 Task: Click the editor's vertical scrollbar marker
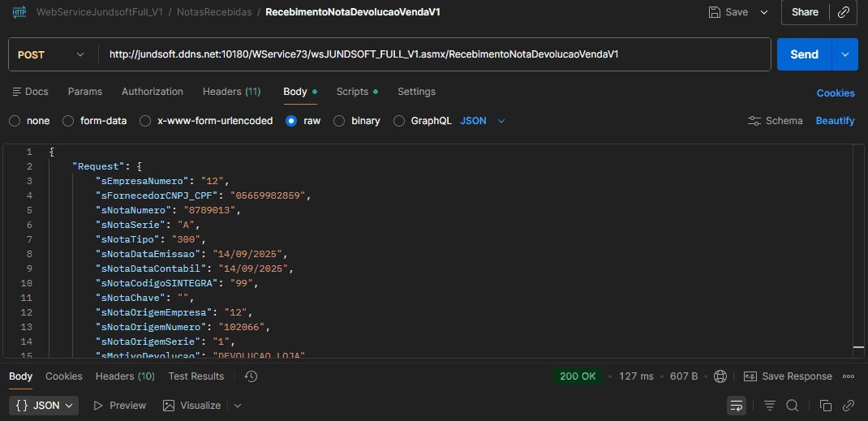coord(858,346)
